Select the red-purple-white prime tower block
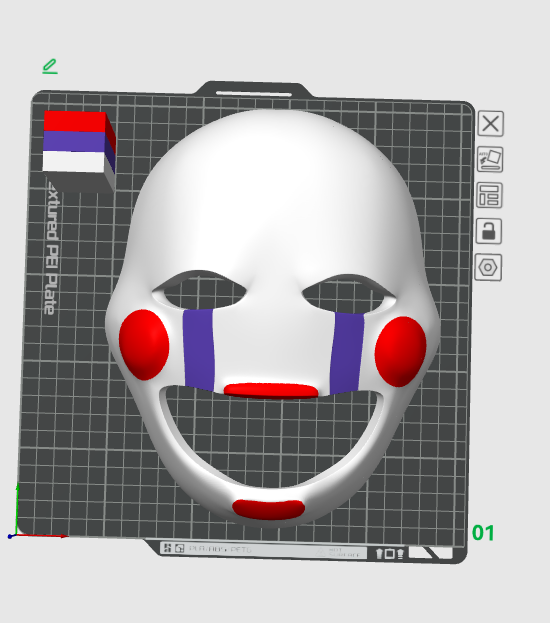This screenshot has height=623, width=550. pyautogui.click(x=79, y=152)
